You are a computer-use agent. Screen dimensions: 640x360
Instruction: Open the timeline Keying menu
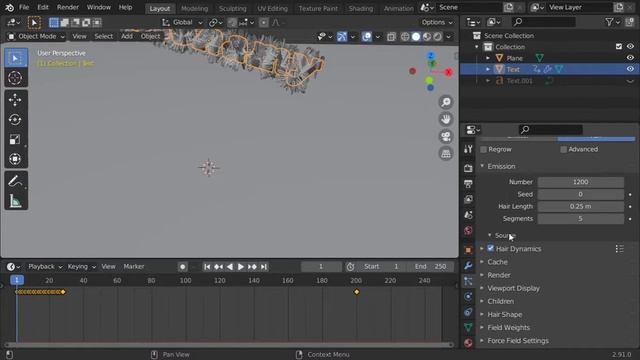(81, 267)
